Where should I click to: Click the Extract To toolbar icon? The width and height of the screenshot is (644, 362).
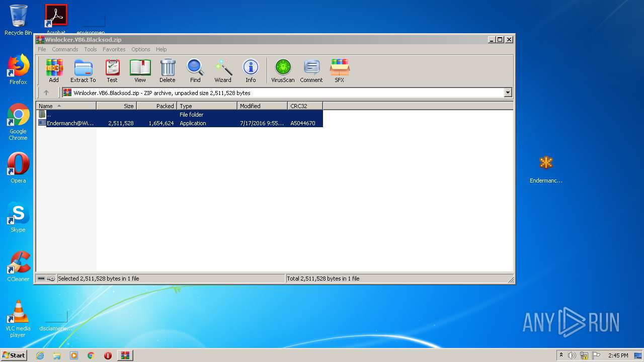[x=83, y=70]
